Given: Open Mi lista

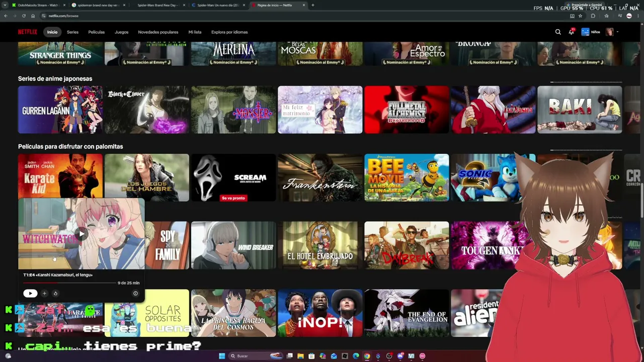Looking at the screenshot, I should (195, 32).
